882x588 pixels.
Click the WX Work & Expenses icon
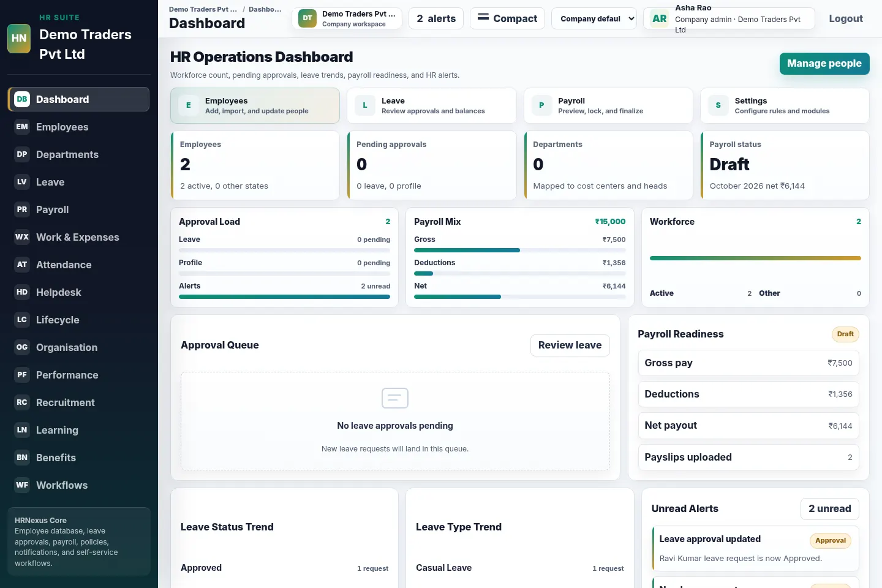(22, 237)
